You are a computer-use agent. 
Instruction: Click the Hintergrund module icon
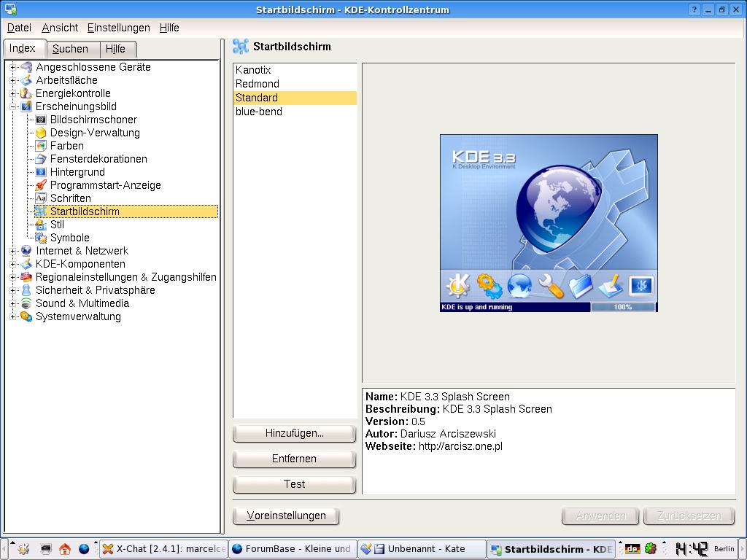pos(41,172)
